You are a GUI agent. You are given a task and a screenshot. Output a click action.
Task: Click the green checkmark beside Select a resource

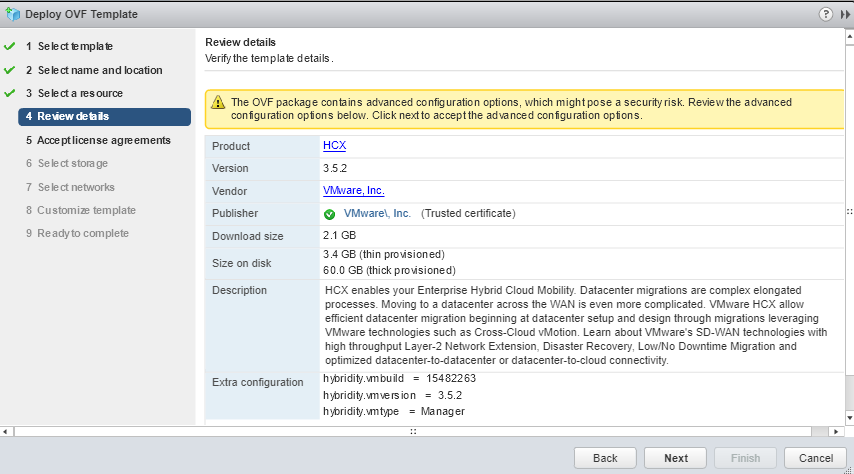pyautogui.click(x=9, y=93)
